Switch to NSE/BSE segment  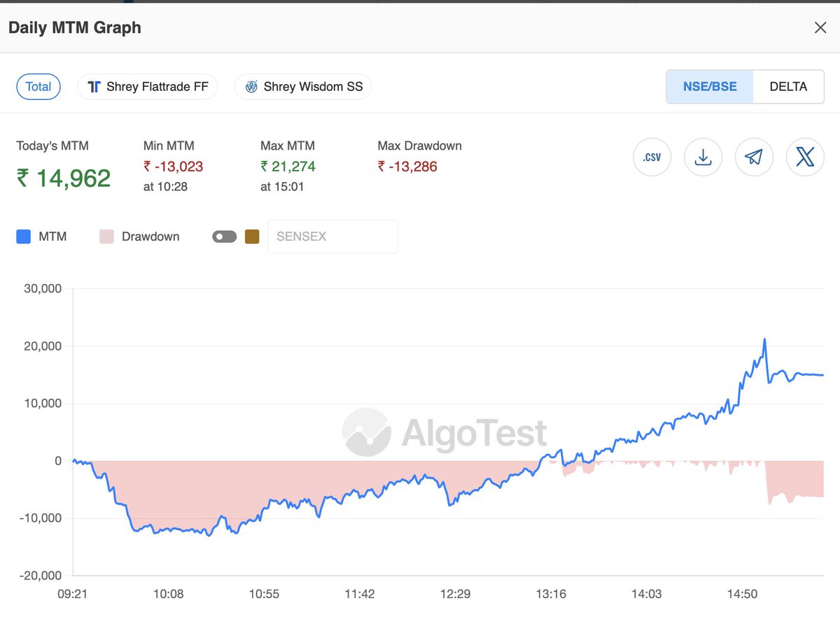(710, 87)
